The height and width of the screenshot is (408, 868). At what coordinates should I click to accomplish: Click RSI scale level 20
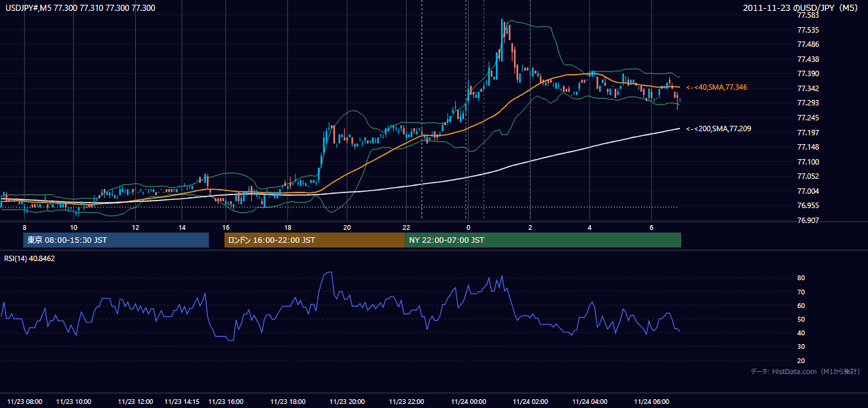pyautogui.click(x=801, y=360)
